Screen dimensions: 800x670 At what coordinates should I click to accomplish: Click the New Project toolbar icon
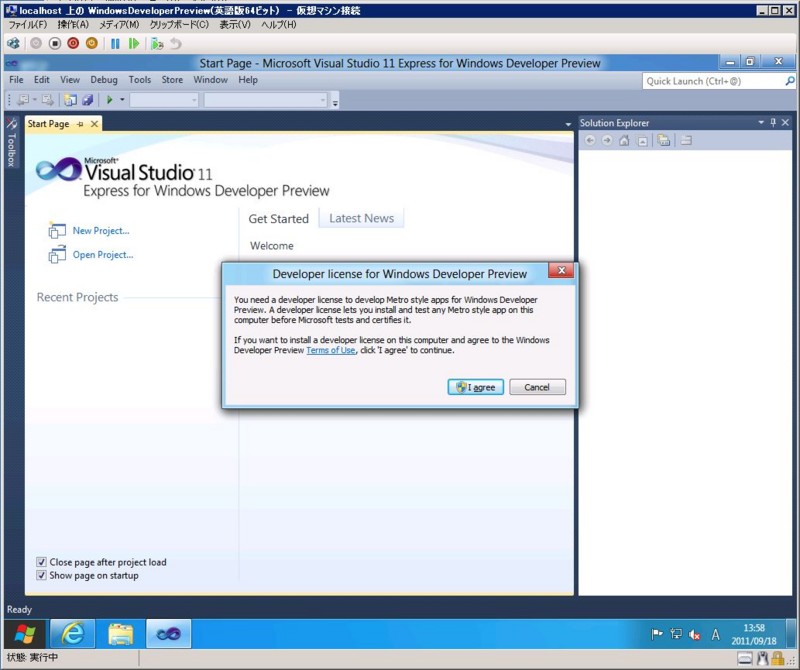[x=70, y=100]
